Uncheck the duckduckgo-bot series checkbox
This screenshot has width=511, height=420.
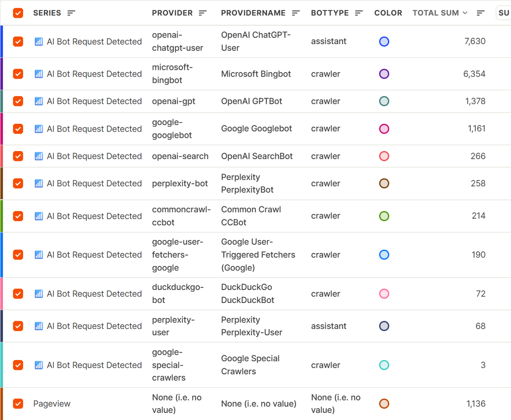click(18, 294)
